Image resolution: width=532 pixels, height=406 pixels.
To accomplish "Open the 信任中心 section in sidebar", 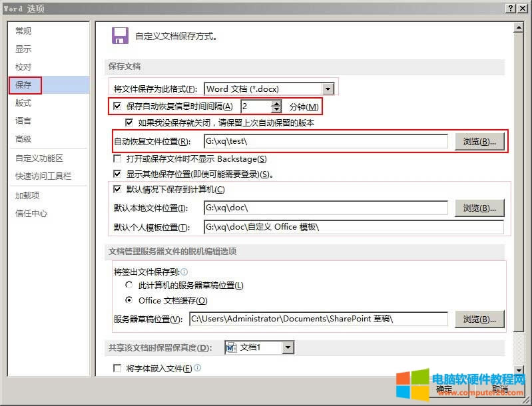I will (31, 214).
